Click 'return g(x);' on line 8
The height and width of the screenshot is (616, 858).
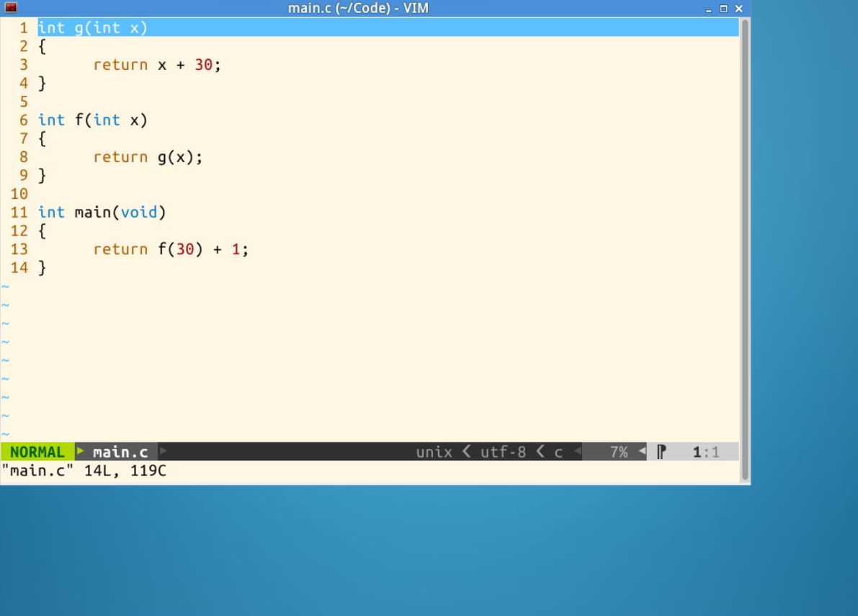[148, 157]
